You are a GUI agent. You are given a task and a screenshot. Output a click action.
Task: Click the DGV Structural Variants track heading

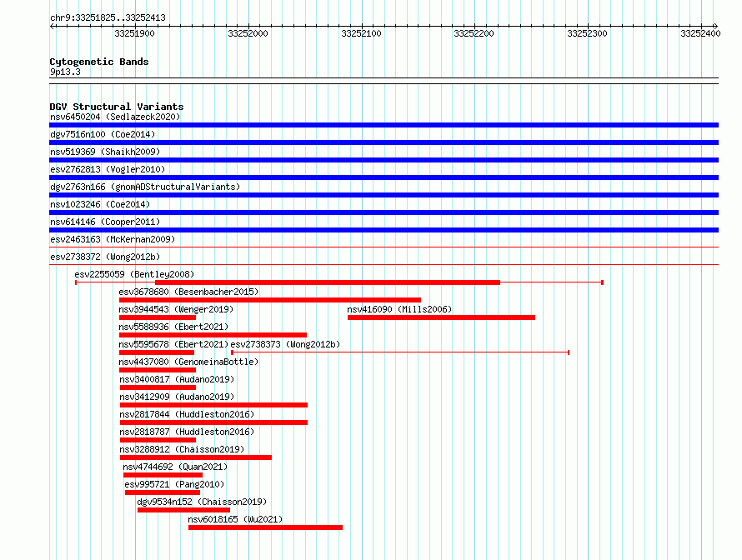117,107
